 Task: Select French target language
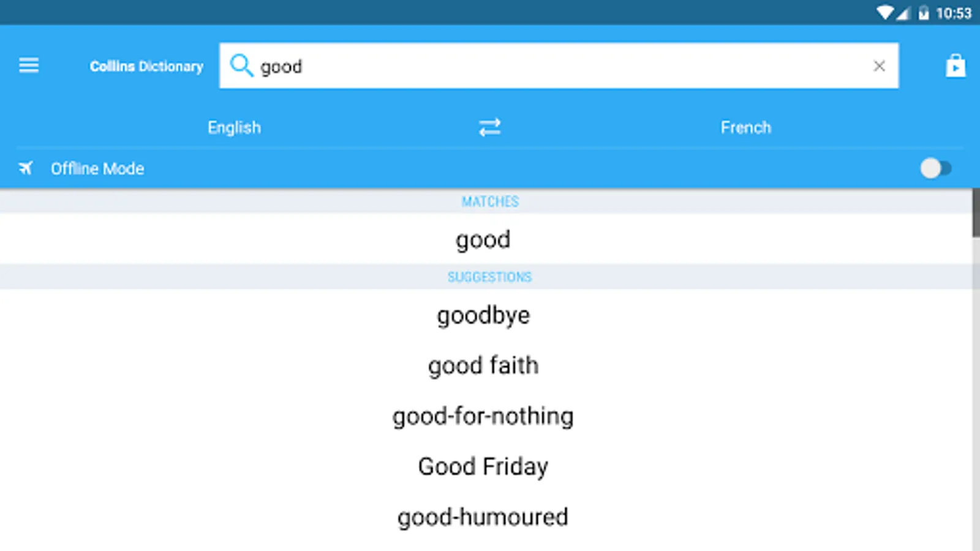[745, 127]
